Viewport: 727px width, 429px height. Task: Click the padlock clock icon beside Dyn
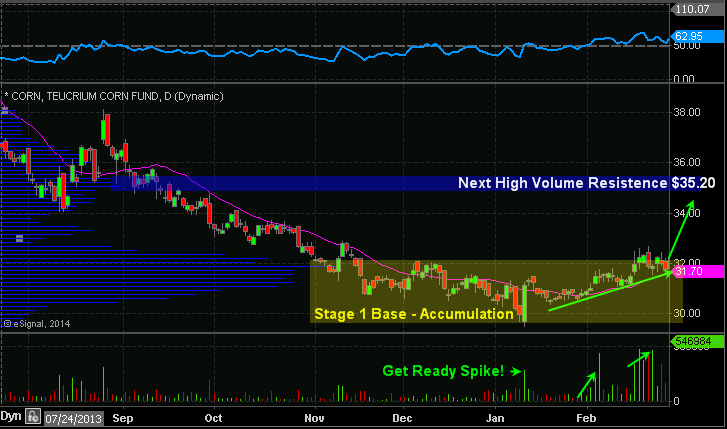pos(33,416)
